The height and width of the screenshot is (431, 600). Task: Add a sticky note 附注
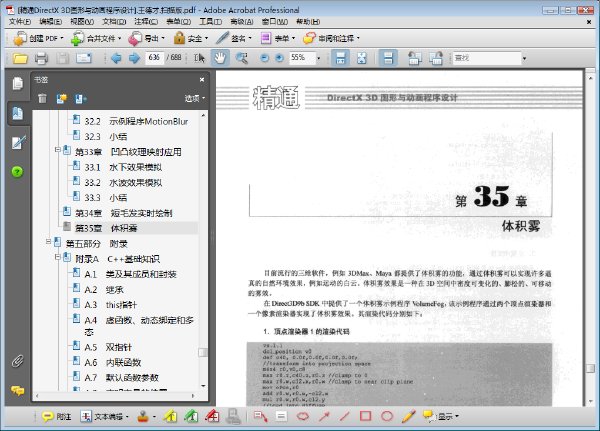click(x=56, y=416)
